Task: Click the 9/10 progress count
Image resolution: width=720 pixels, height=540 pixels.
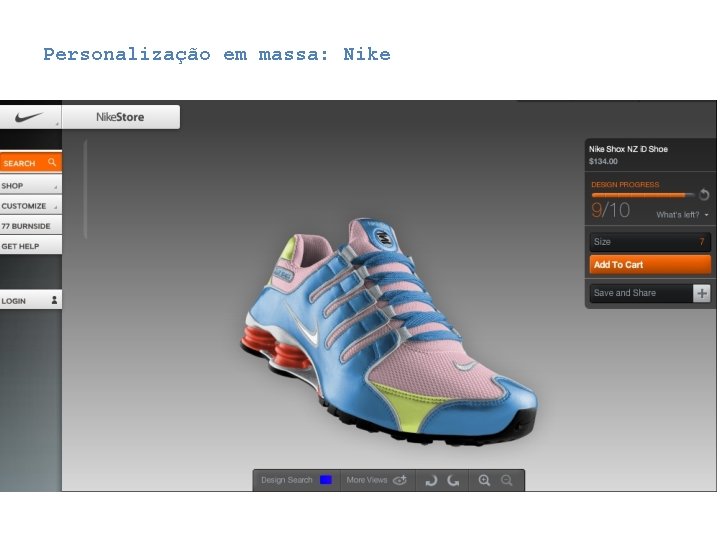Action: [x=610, y=211]
